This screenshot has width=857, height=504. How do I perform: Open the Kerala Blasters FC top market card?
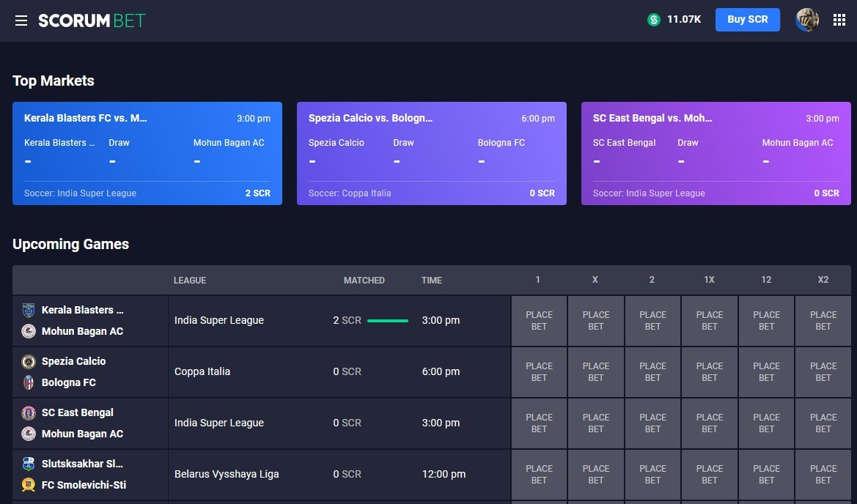pyautogui.click(x=147, y=153)
